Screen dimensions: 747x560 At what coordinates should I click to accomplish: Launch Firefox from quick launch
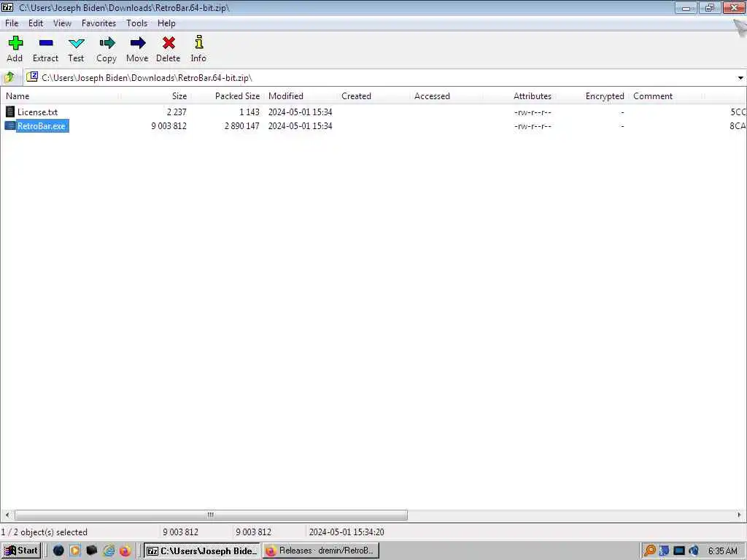point(125,551)
